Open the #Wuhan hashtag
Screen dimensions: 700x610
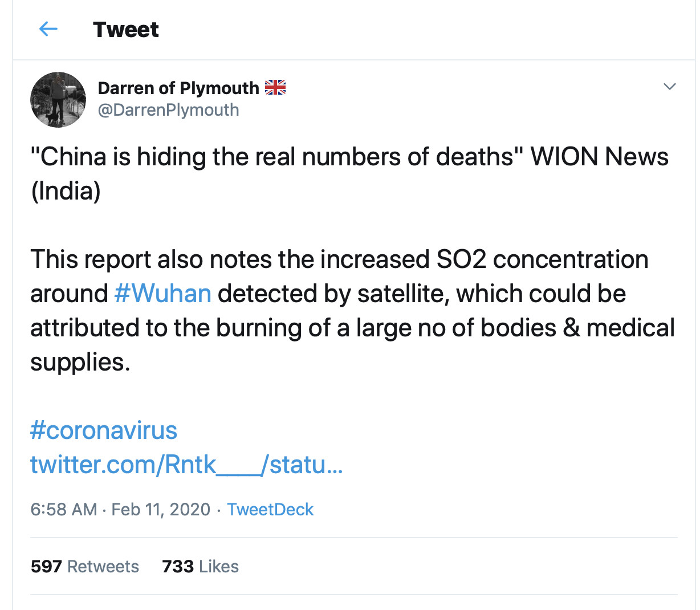tap(163, 294)
